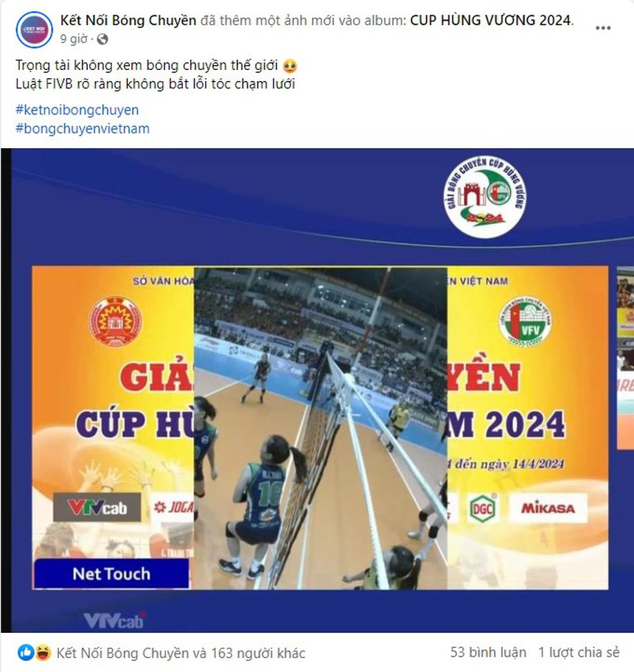Open the three-dot post options menu

(603, 28)
